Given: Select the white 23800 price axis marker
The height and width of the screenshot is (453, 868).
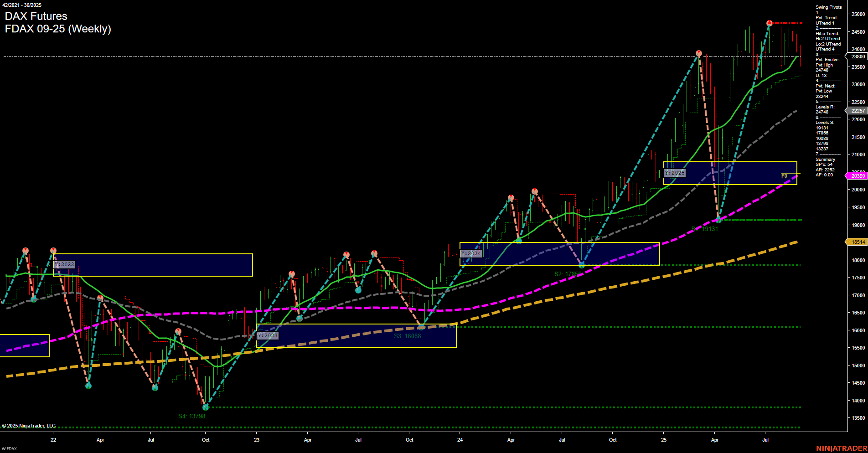Looking at the screenshot, I should point(857,57).
